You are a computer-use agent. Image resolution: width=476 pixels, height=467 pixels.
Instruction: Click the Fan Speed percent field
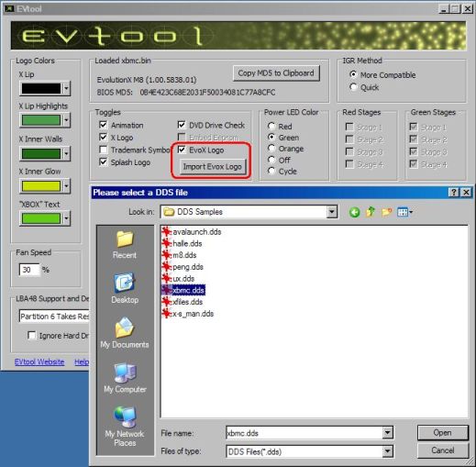[x=29, y=270]
